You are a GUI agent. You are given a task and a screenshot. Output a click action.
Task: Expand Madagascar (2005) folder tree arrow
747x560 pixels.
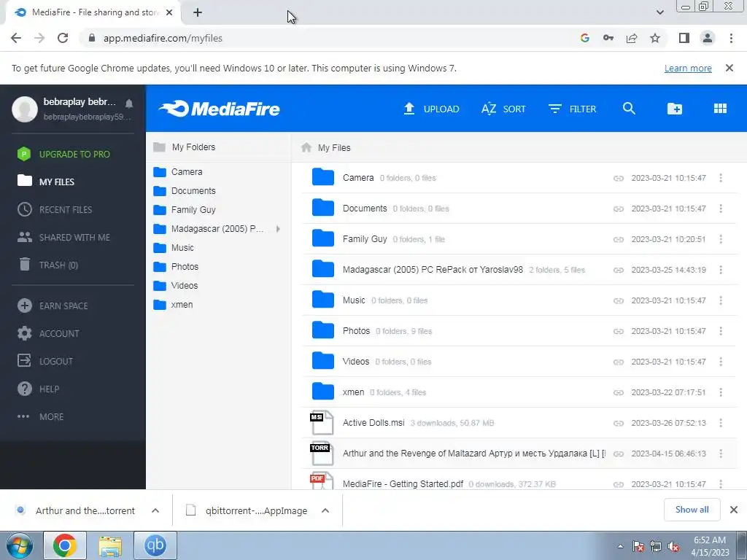tap(278, 229)
